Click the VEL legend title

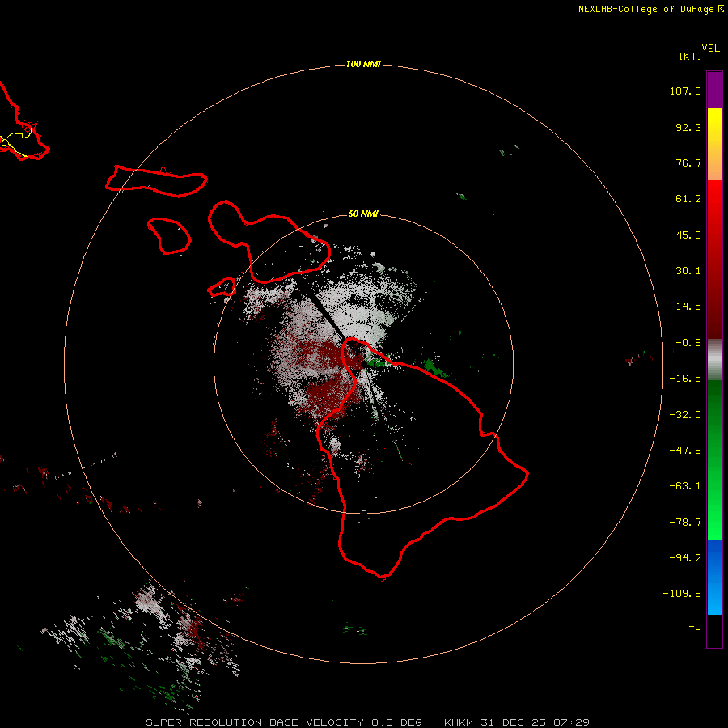(x=711, y=49)
